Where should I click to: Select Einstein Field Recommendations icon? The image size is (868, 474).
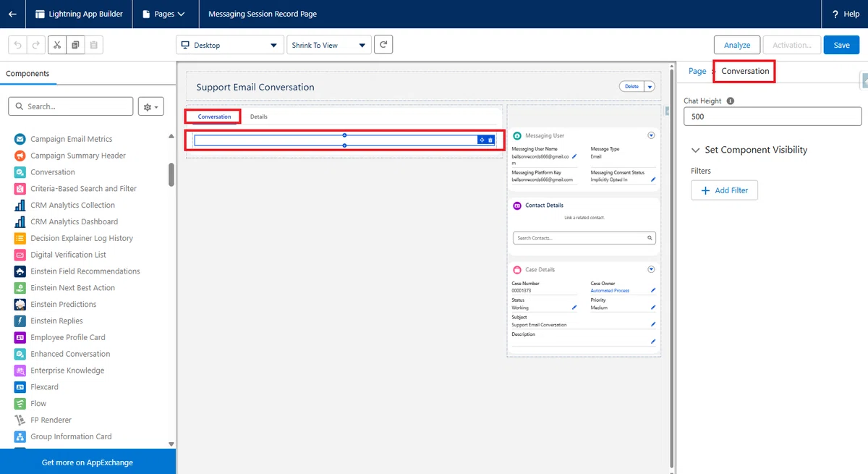[x=20, y=271]
